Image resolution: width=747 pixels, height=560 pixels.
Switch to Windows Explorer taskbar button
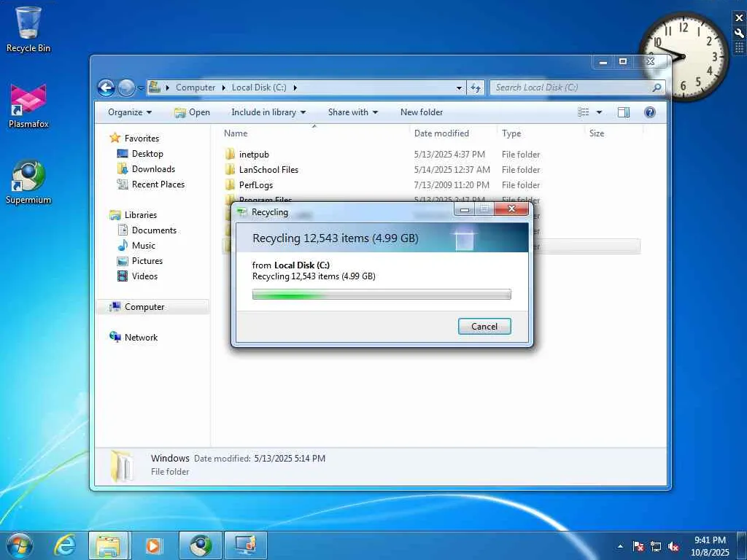pos(109,545)
